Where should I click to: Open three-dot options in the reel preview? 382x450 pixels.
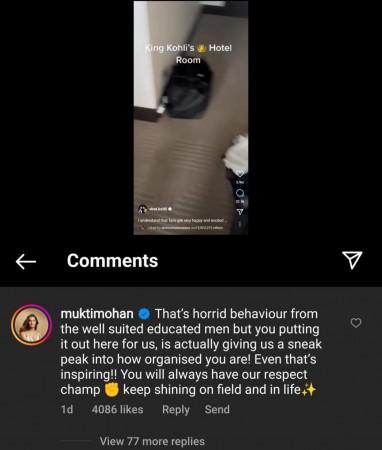[240, 224]
